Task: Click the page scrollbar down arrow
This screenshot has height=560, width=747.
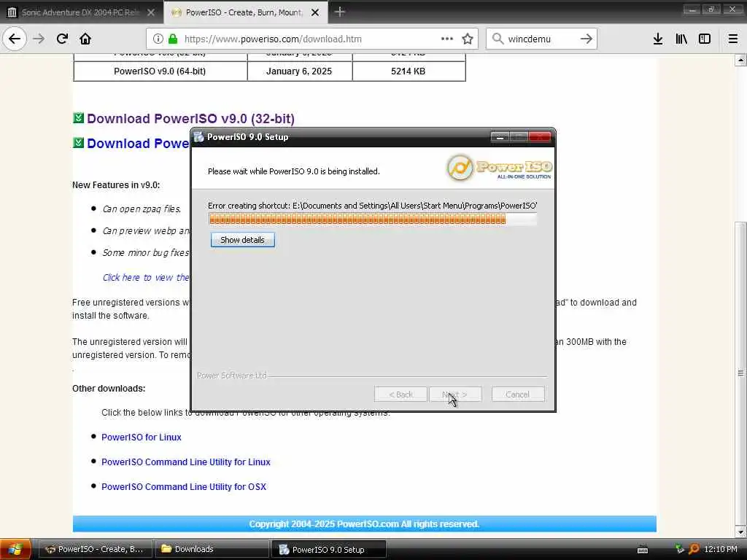Action: click(x=740, y=532)
